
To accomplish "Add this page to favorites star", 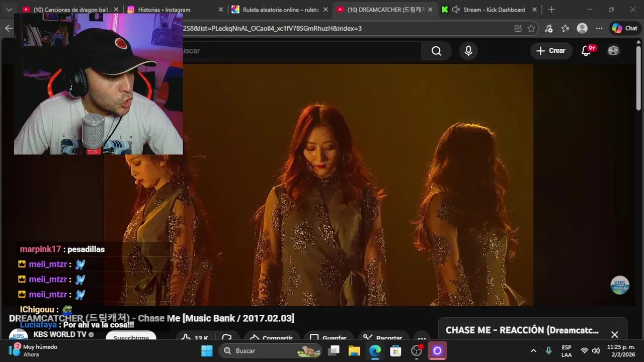I will point(531,29).
